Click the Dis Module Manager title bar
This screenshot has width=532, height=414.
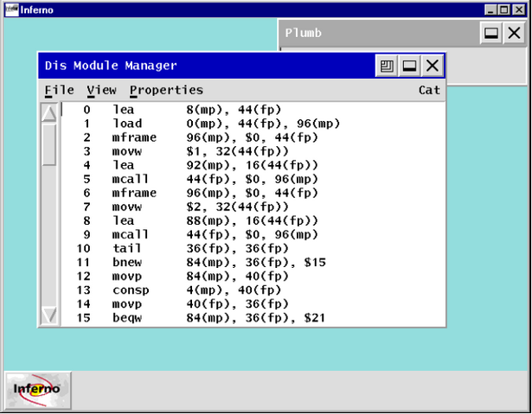tap(207, 66)
